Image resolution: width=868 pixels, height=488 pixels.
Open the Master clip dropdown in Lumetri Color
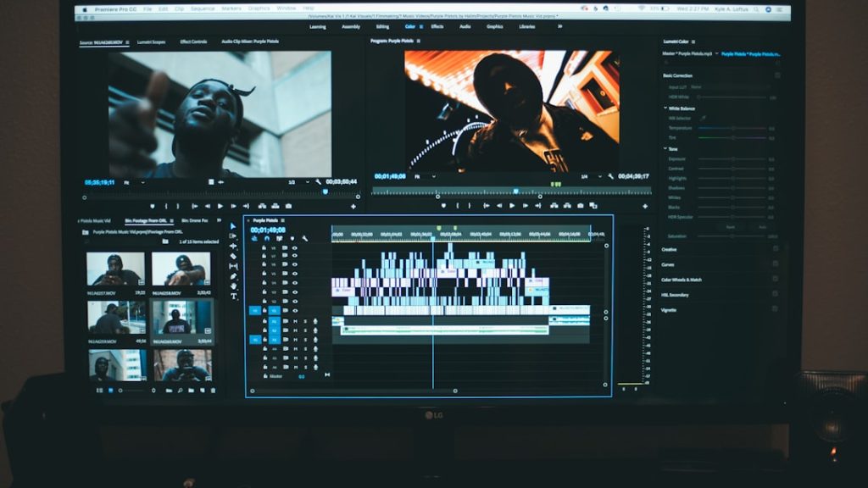point(716,55)
